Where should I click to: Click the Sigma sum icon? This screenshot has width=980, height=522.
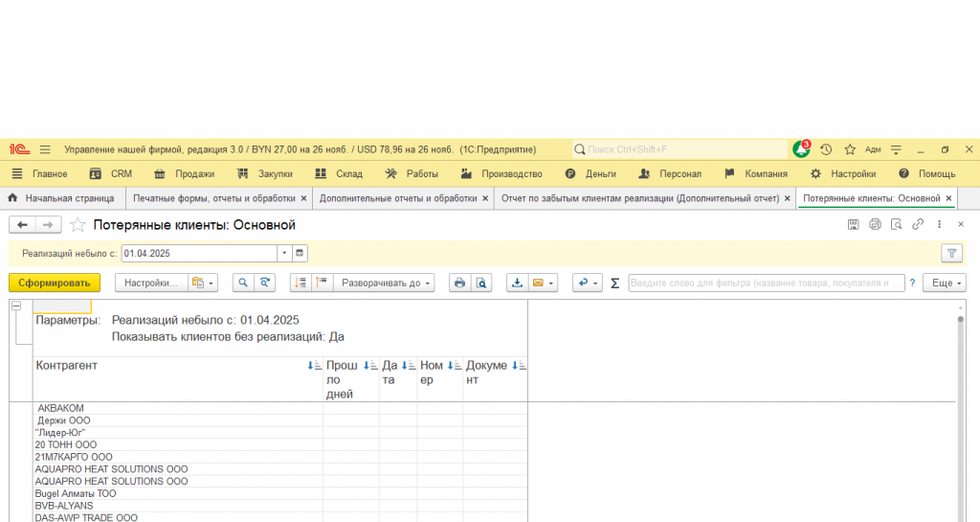tap(615, 284)
